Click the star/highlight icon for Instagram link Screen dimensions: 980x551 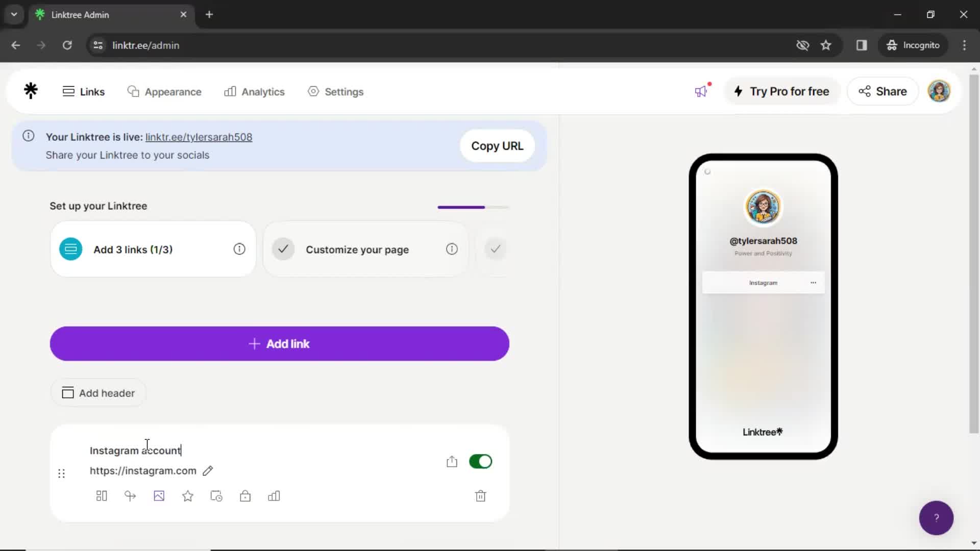[188, 496]
